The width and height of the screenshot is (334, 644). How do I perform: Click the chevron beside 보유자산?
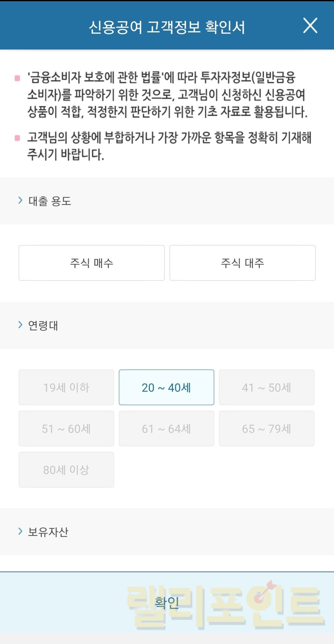(x=20, y=531)
